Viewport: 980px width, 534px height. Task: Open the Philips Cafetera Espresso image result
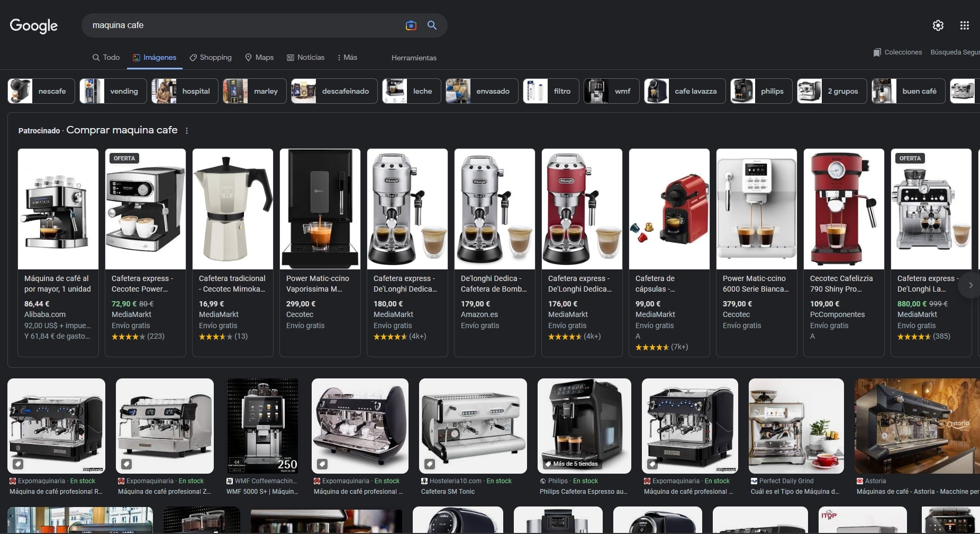point(584,426)
